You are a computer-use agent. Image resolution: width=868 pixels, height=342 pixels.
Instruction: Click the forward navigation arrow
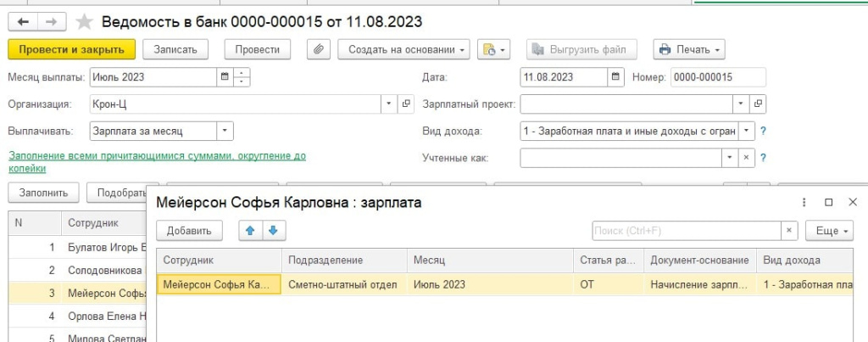coord(52,21)
